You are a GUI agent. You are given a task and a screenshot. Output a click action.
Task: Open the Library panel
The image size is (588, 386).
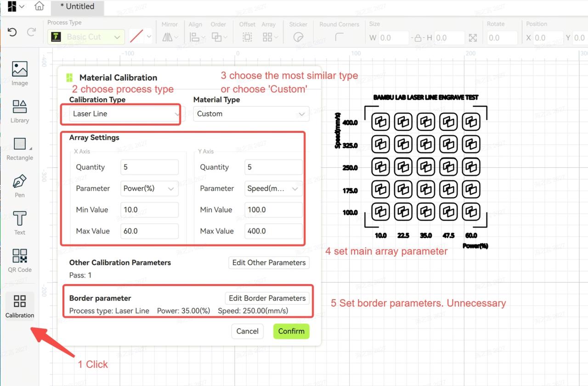tap(20, 111)
